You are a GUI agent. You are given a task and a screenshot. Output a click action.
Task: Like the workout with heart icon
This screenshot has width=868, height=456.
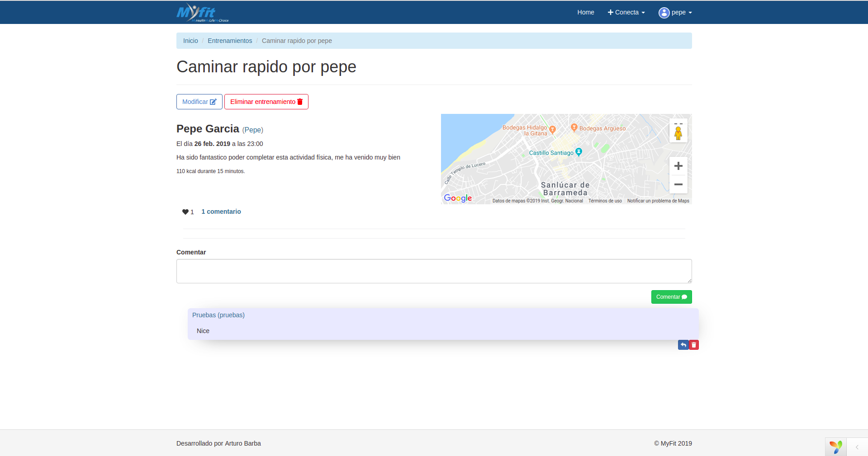coord(185,212)
